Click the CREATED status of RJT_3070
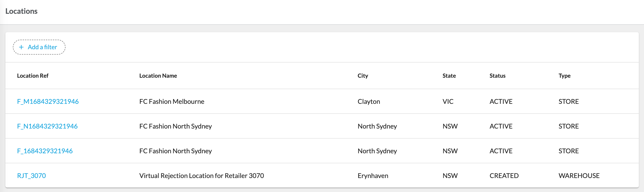The width and height of the screenshot is (644, 192). (x=504, y=175)
